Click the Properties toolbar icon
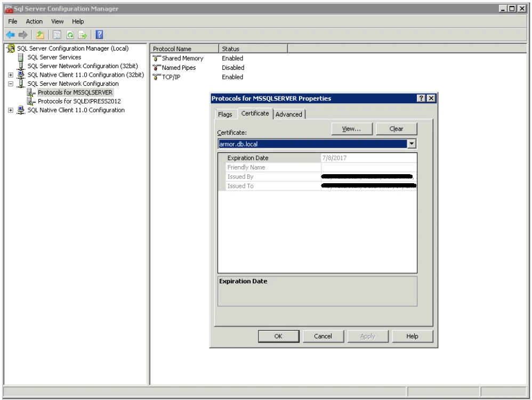Viewport: 532px width, 400px height. [57, 35]
